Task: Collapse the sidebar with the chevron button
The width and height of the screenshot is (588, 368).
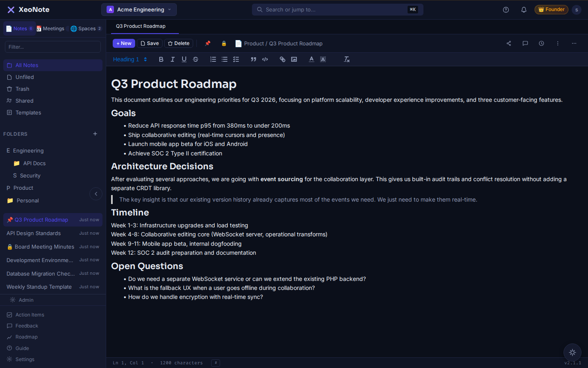Action: point(96,194)
